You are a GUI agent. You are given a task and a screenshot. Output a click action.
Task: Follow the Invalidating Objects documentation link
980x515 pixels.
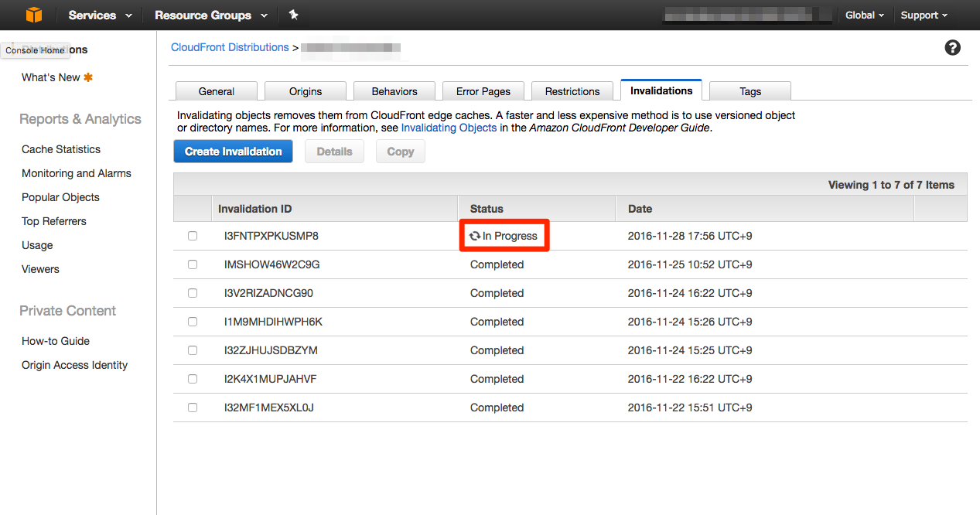click(x=449, y=128)
